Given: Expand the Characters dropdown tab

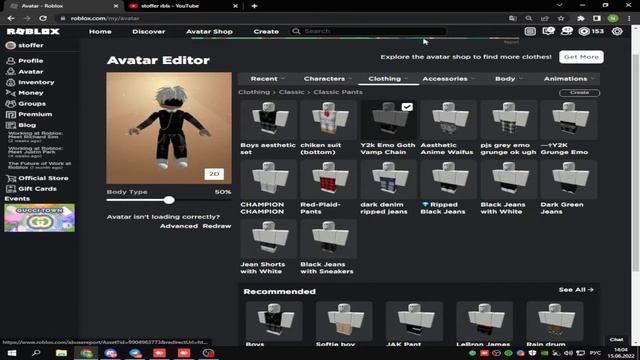Looking at the screenshot, I should click(x=327, y=79).
